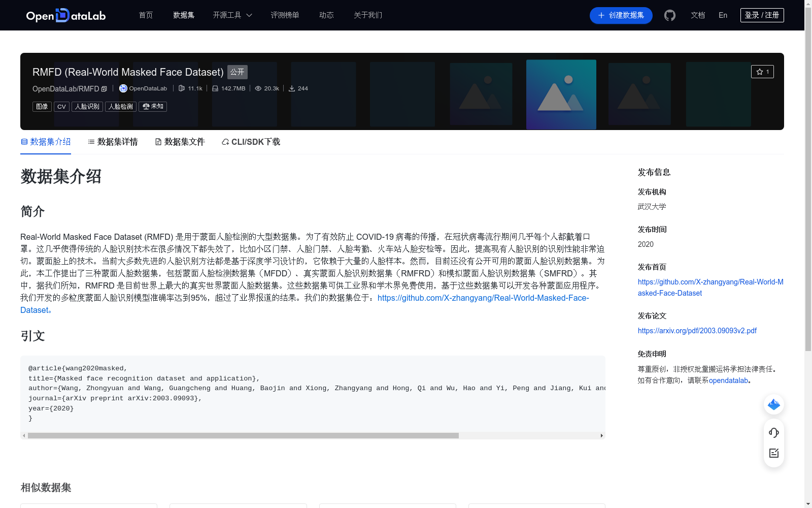Copy dataset path OpenDataLab/RMFD icon
This screenshot has width=812, height=508.
pos(104,89)
